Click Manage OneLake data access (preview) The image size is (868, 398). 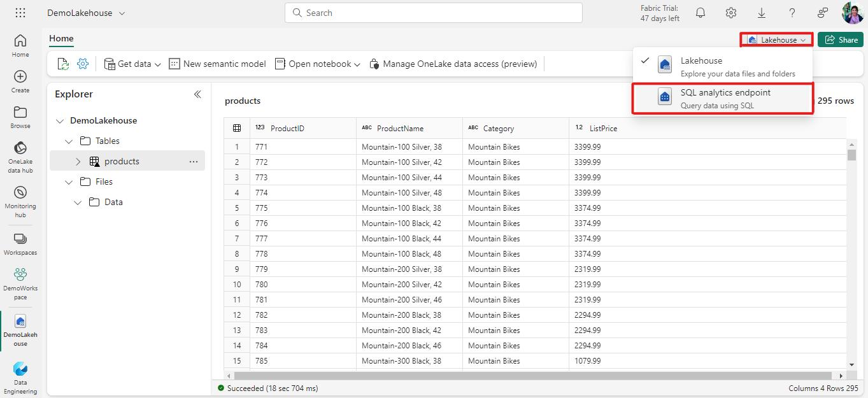pyautogui.click(x=453, y=64)
